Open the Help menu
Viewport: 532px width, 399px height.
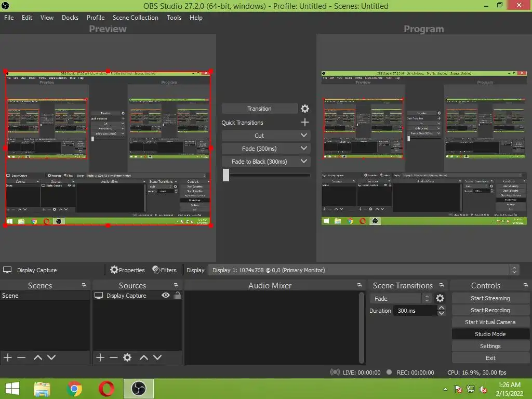tap(196, 18)
